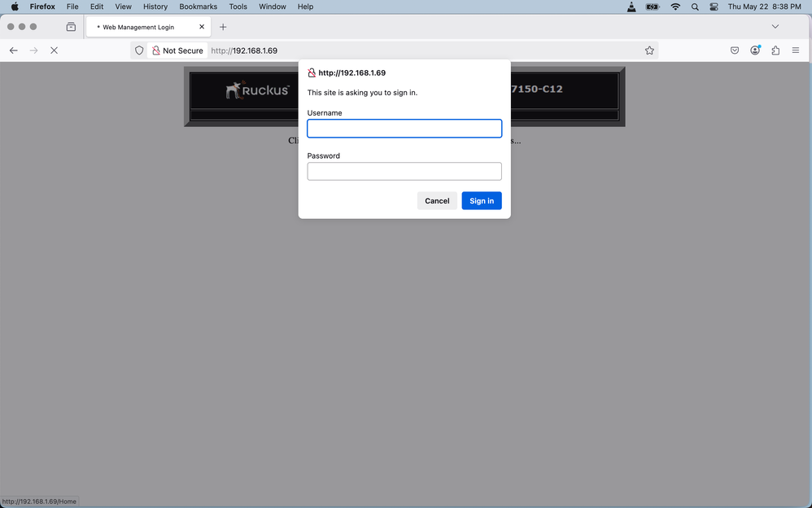812x508 pixels.
Task: Click the Sign in button
Action: point(481,200)
